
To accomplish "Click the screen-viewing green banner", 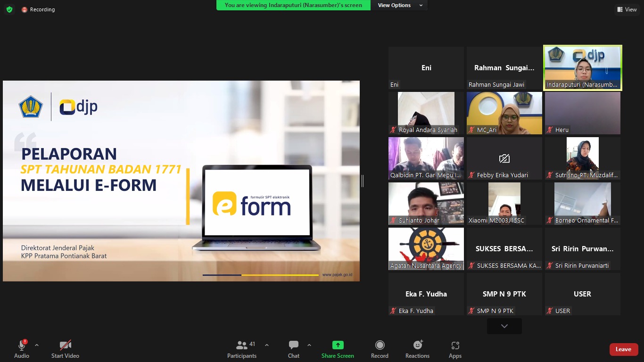I will (x=293, y=5).
